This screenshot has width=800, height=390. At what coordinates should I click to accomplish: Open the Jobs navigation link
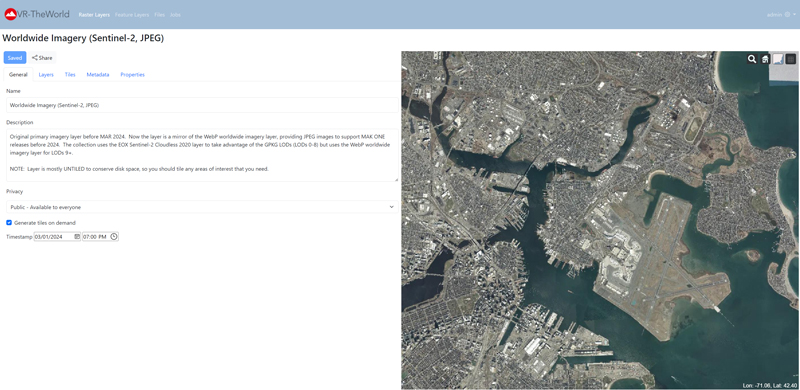[x=175, y=15]
